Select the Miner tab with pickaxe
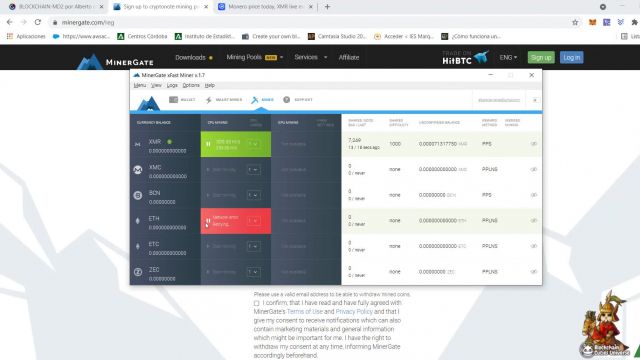 pyautogui.click(x=262, y=100)
